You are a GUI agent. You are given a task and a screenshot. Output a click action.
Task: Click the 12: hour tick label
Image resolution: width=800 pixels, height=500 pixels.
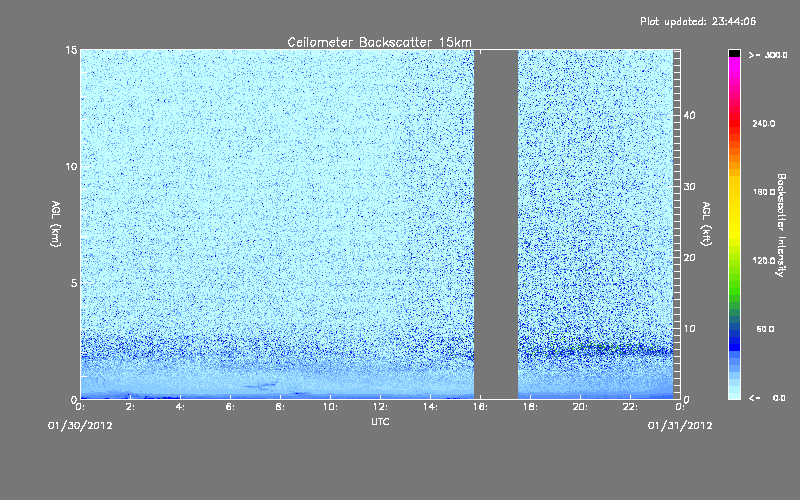click(380, 407)
